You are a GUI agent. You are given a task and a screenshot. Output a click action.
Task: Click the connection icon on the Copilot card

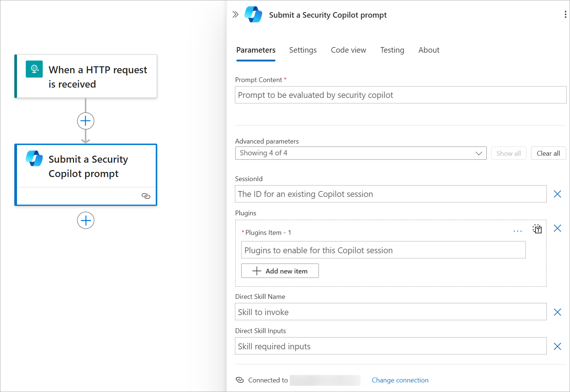146,196
